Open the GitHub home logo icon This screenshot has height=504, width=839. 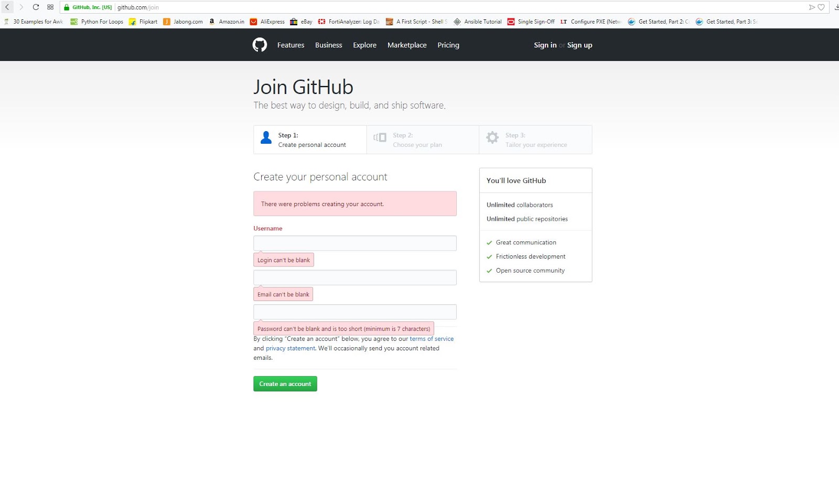(x=260, y=45)
